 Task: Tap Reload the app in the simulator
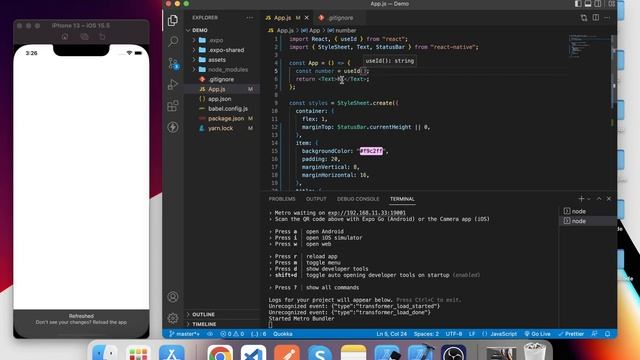pyautogui.click(x=109, y=322)
